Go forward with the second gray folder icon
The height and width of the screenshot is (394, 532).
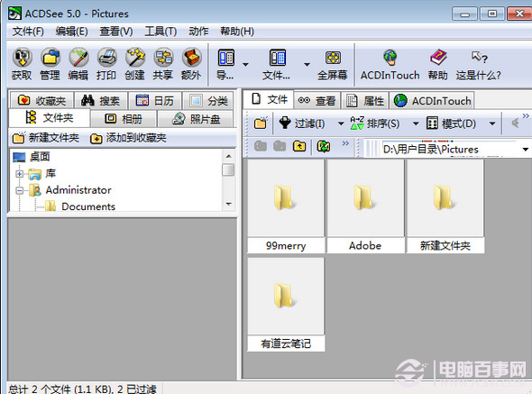280,146
